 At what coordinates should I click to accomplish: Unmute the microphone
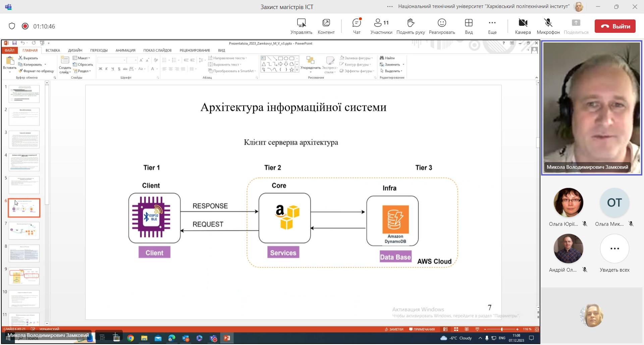[548, 26]
